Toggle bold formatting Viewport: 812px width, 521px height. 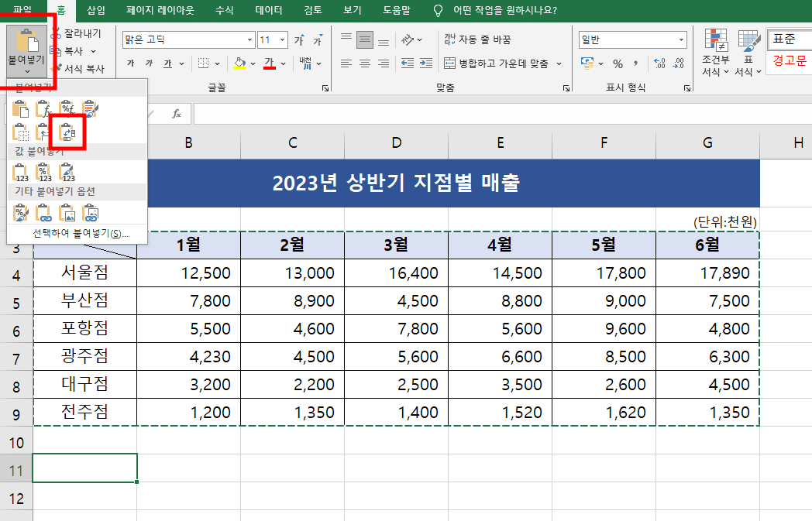pyautogui.click(x=130, y=63)
